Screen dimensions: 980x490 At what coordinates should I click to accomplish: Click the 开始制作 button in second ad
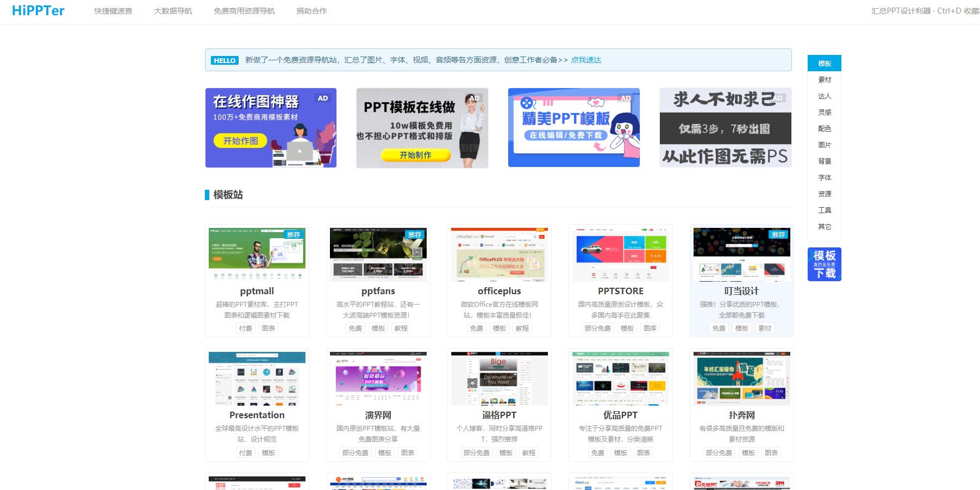416,155
